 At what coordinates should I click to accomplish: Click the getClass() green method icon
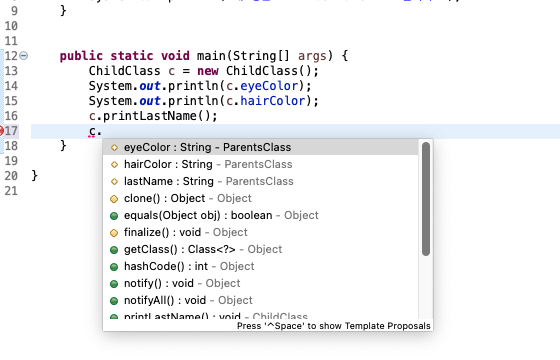coord(114,250)
